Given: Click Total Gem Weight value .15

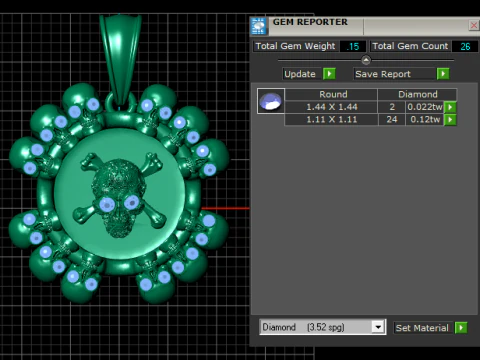Looking at the screenshot, I should (x=353, y=46).
